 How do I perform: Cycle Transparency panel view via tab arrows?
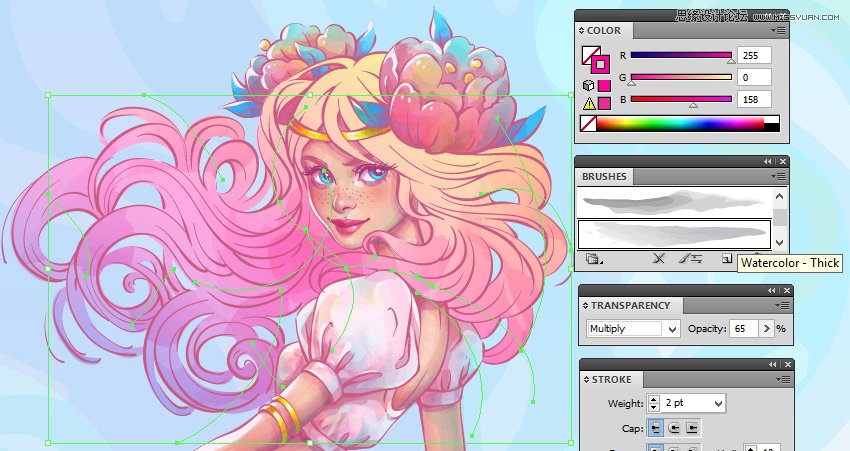[x=585, y=306]
